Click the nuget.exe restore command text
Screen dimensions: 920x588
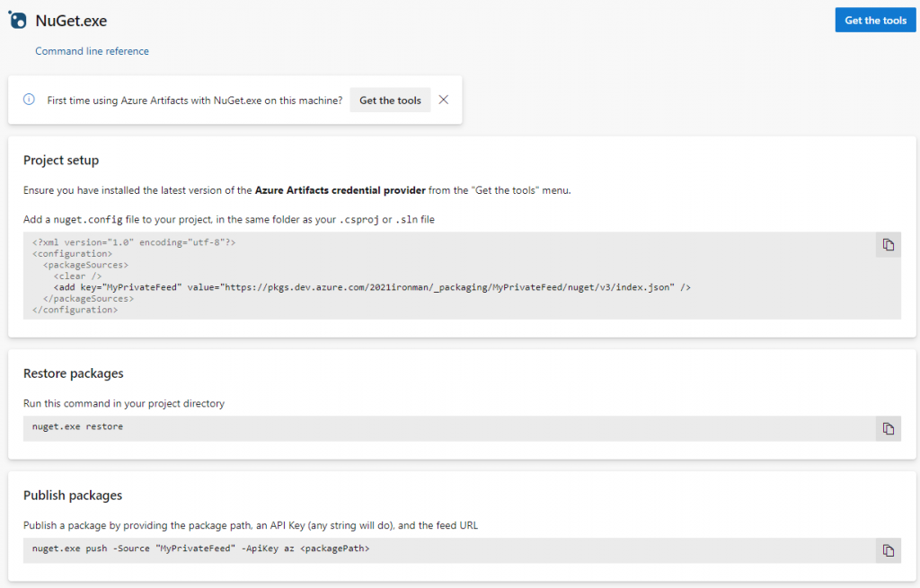pyautogui.click(x=77, y=426)
